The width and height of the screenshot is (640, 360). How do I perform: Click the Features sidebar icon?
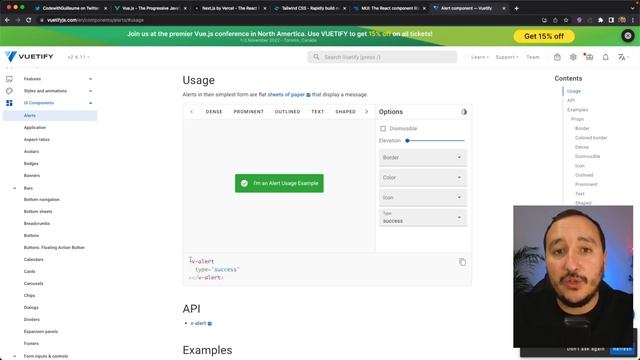point(9,79)
